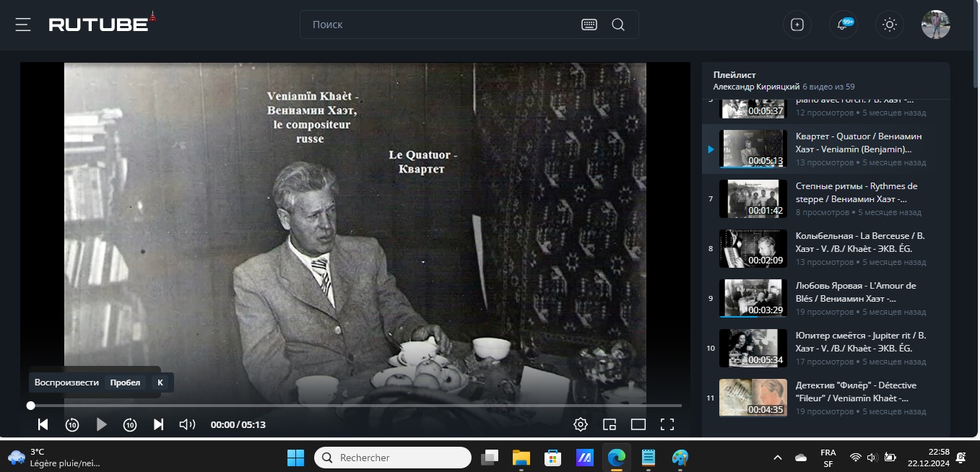Toggle theater mode view
The height and width of the screenshot is (472, 980).
coord(638,424)
